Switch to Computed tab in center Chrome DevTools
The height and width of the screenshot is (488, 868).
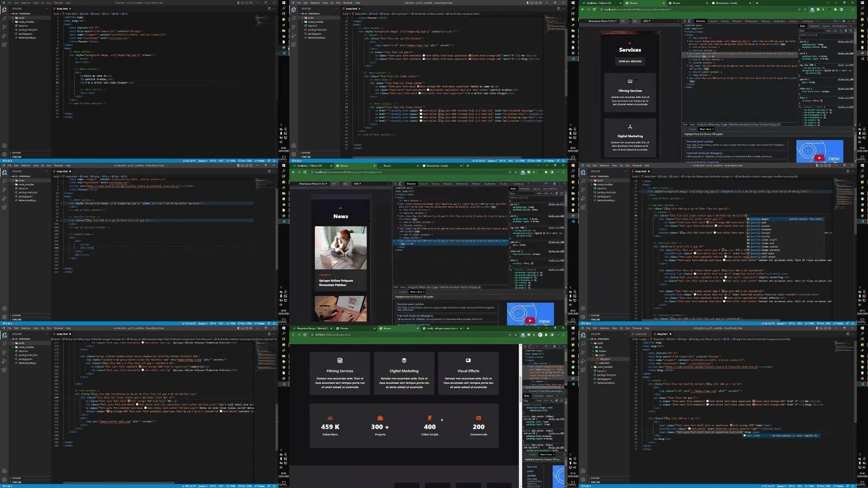tap(524, 189)
